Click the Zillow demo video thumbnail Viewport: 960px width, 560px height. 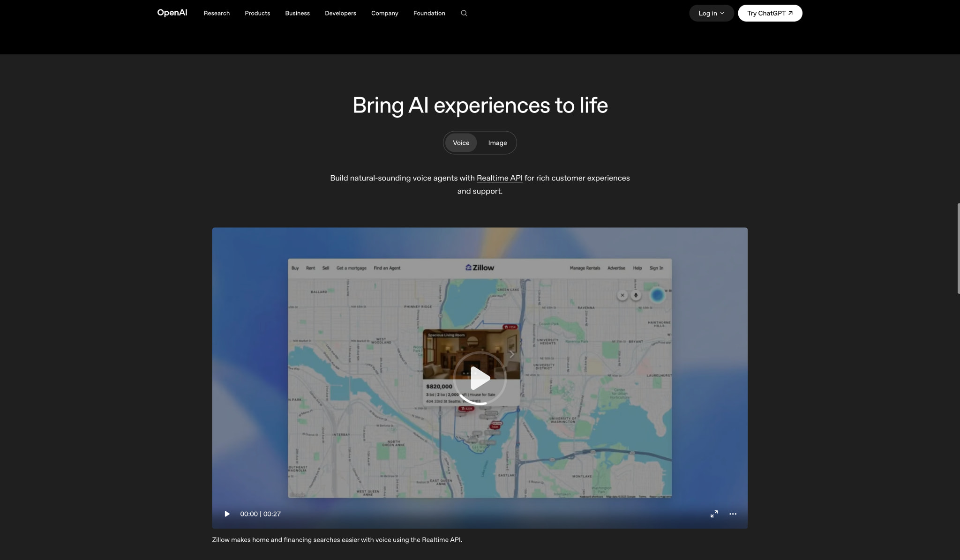point(480,378)
